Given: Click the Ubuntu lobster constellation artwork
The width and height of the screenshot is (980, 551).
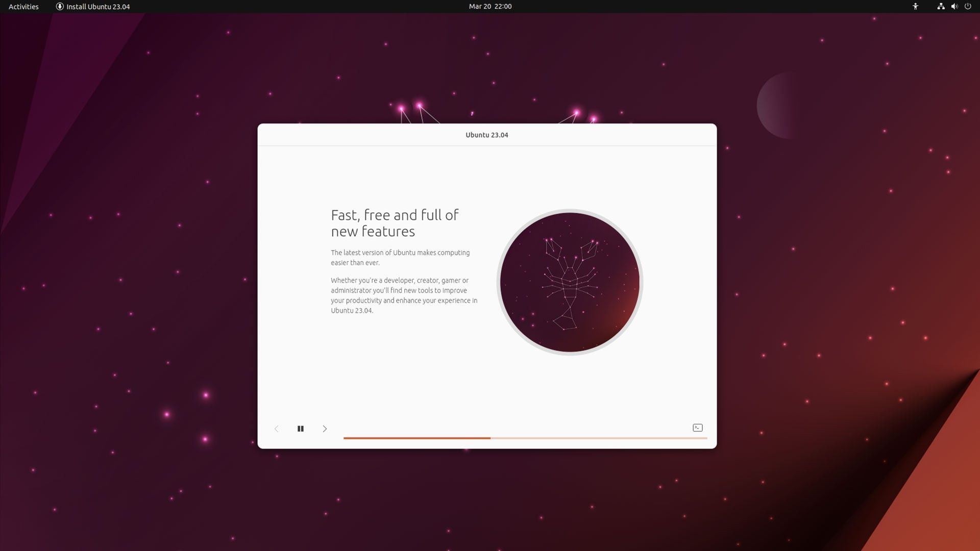Looking at the screenshot, I should tap(569, 282).
